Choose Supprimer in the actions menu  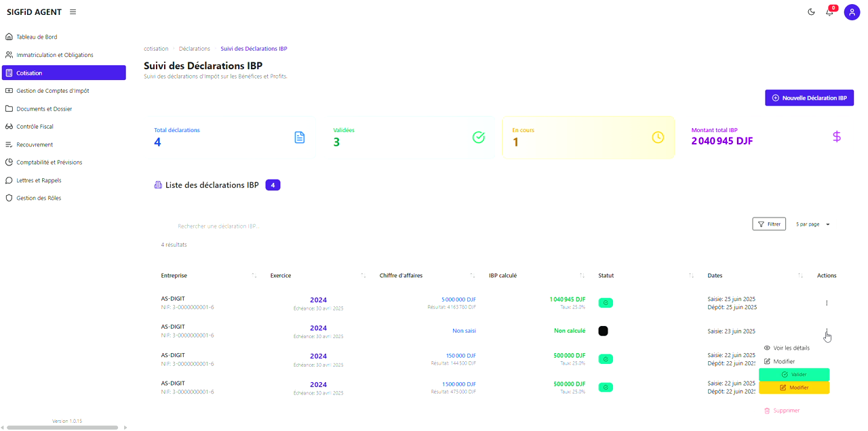787,411
